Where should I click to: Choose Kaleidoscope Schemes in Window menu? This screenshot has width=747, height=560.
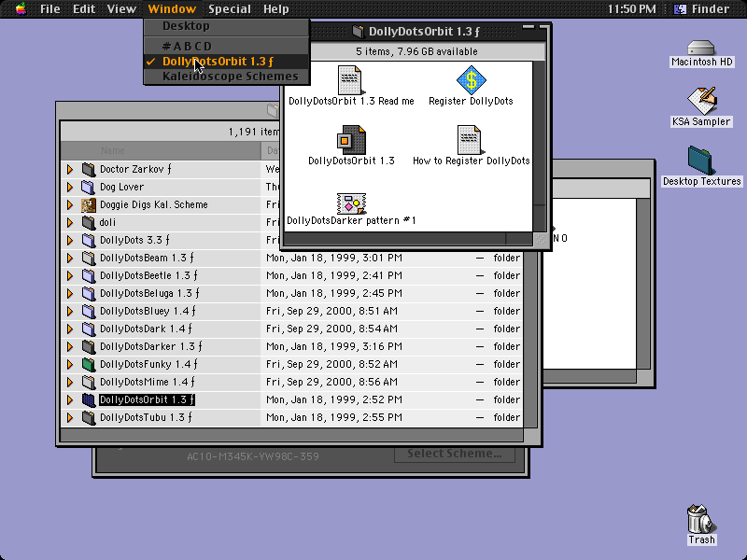tap(227, 77)
